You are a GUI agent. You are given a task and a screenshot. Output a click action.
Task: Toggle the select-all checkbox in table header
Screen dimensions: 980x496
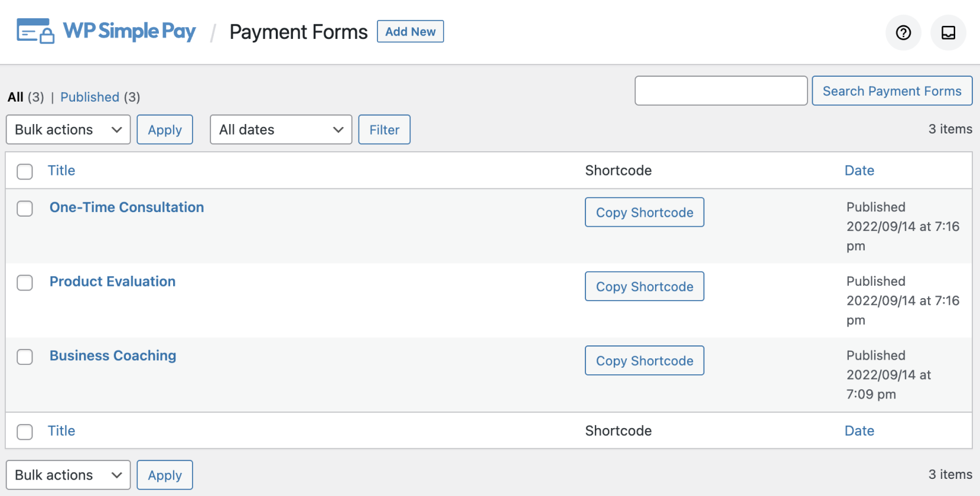click(25, 172)
